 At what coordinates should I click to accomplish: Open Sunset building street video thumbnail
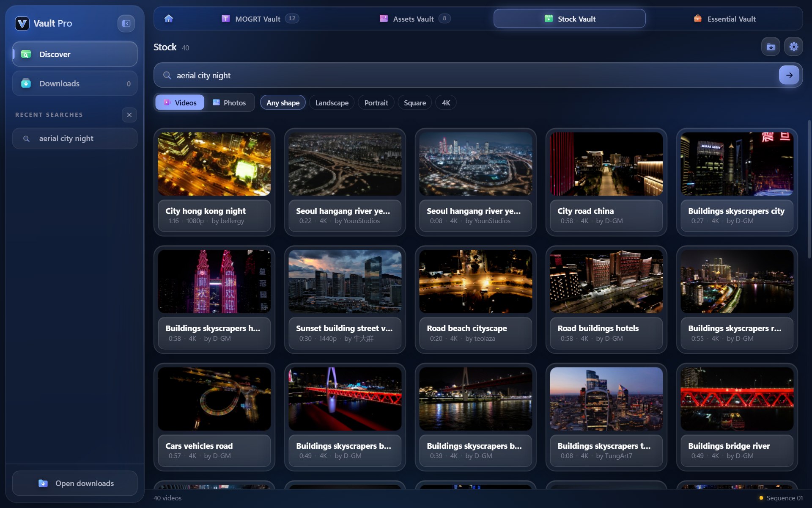[345, 282]
